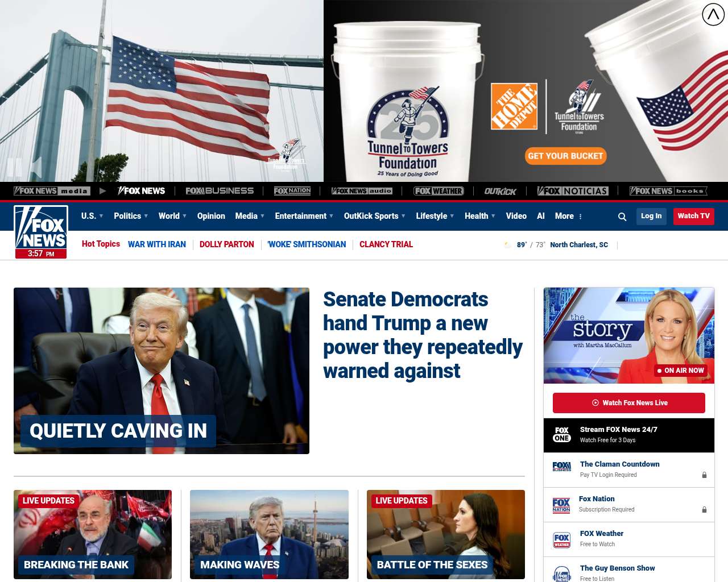728x582 pixels.
Task: Click the Fox Business icon beside Claman Countdown
Action: click(562, 467)
